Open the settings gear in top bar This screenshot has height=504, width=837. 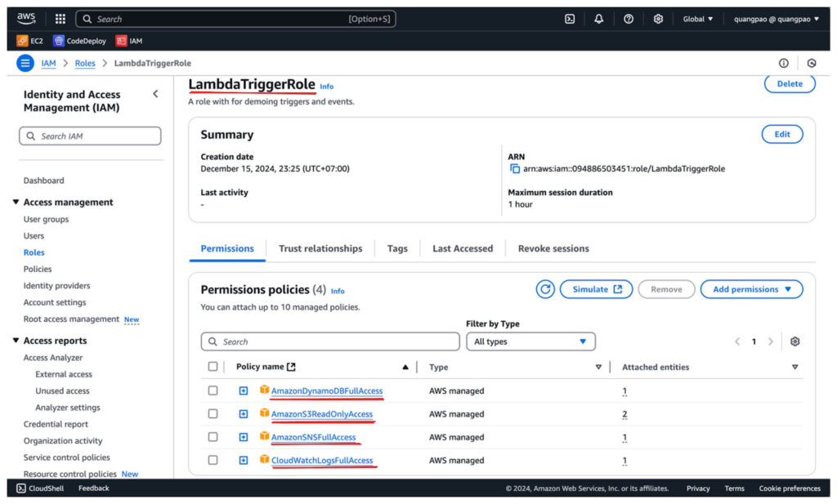(x=658, y=19)
